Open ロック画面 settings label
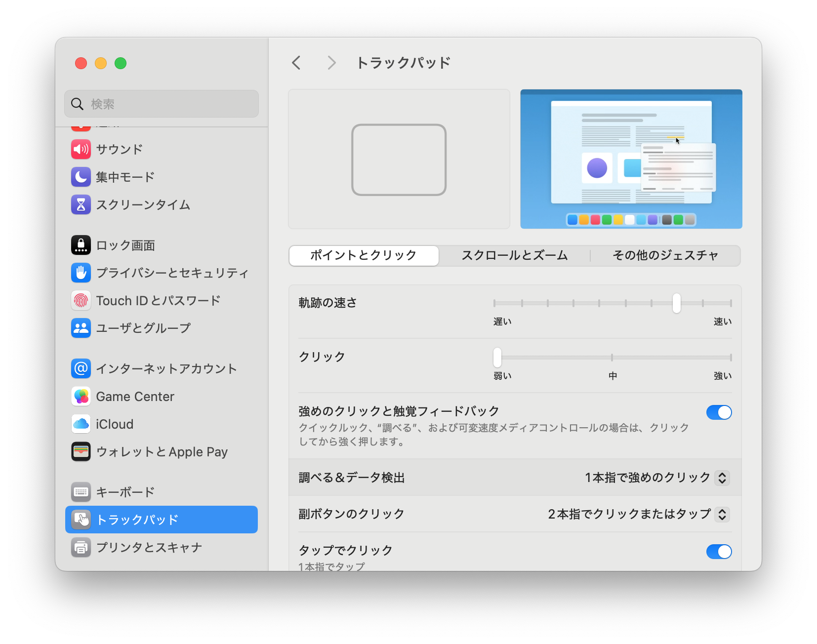 [125, 245]
